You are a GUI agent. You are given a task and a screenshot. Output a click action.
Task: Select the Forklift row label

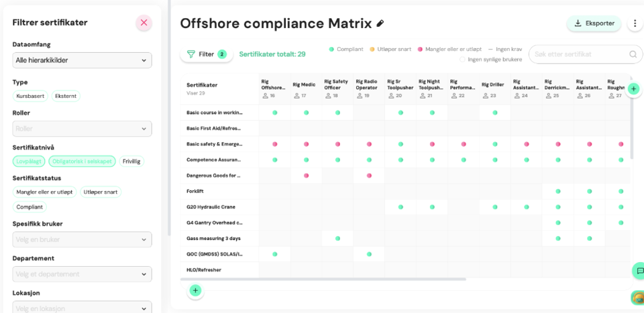point(195,191)
